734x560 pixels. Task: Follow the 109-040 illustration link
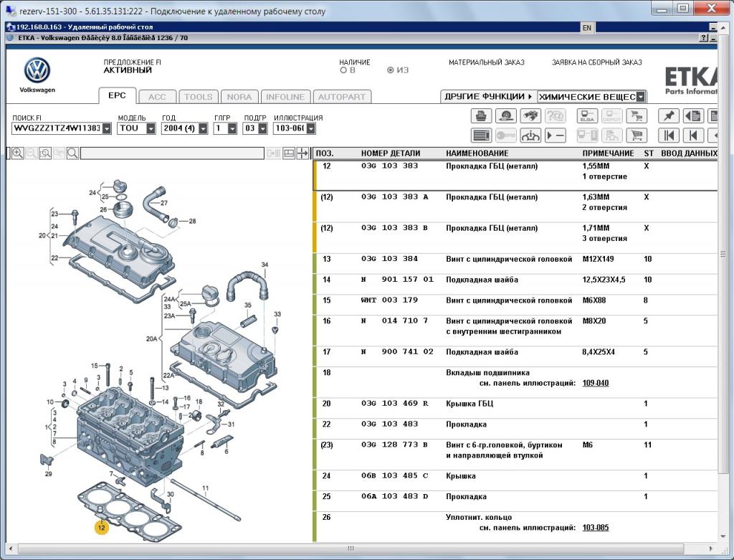tap(596, 383)
